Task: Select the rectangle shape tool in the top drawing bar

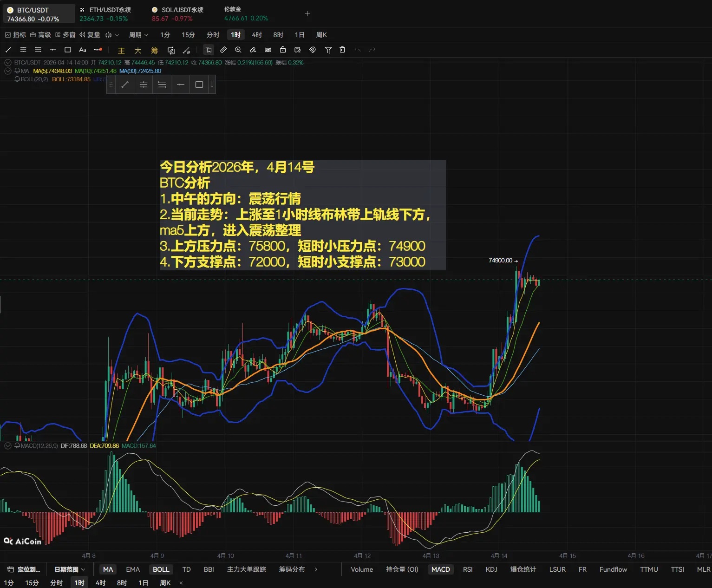Action: point(68,50)
